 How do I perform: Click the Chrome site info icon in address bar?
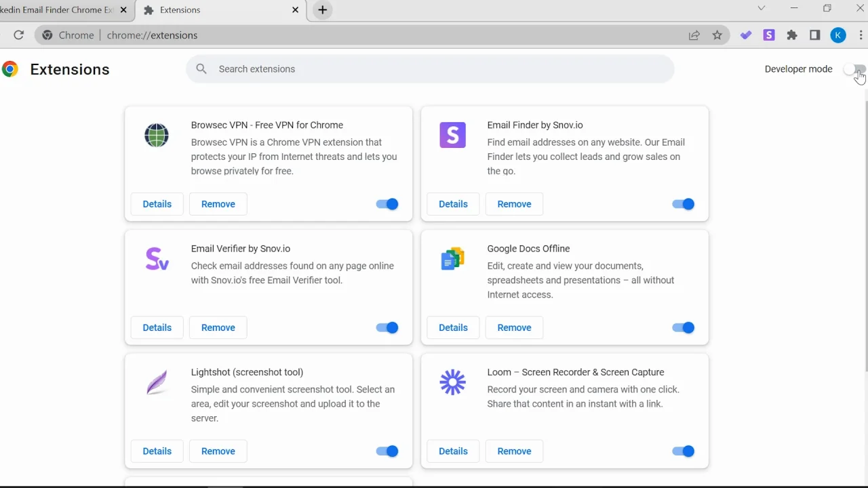click(x=47, y=35)
